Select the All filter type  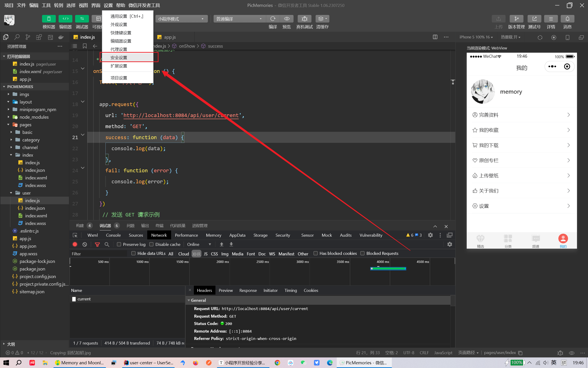171,254
